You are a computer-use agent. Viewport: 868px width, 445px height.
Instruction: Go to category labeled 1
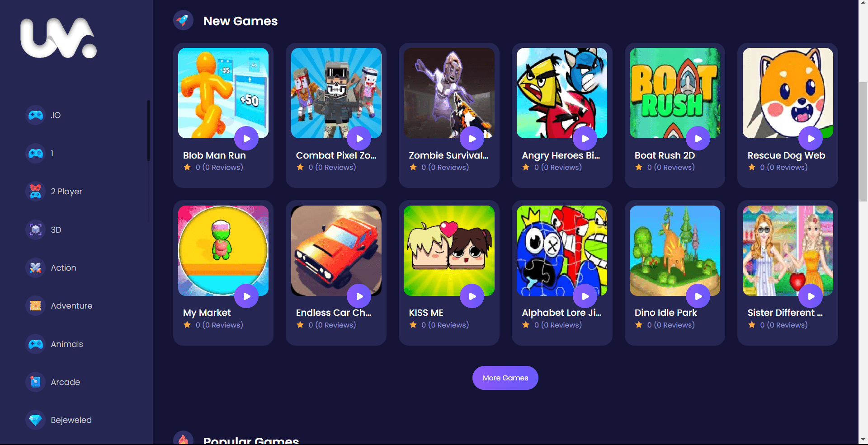coord(52,154)
